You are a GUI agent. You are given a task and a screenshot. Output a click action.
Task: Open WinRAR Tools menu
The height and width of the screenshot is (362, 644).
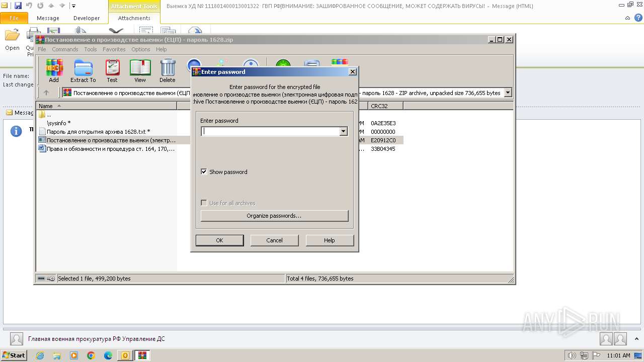(91, 49)
